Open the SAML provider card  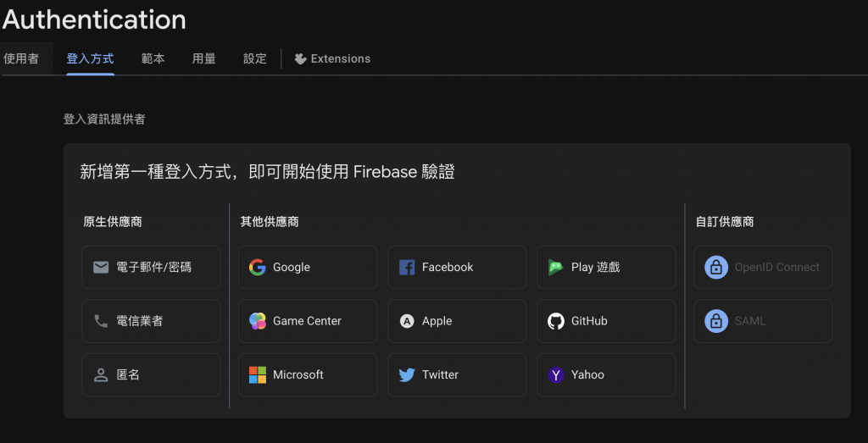pyautogui.click(x=763, y=321)
